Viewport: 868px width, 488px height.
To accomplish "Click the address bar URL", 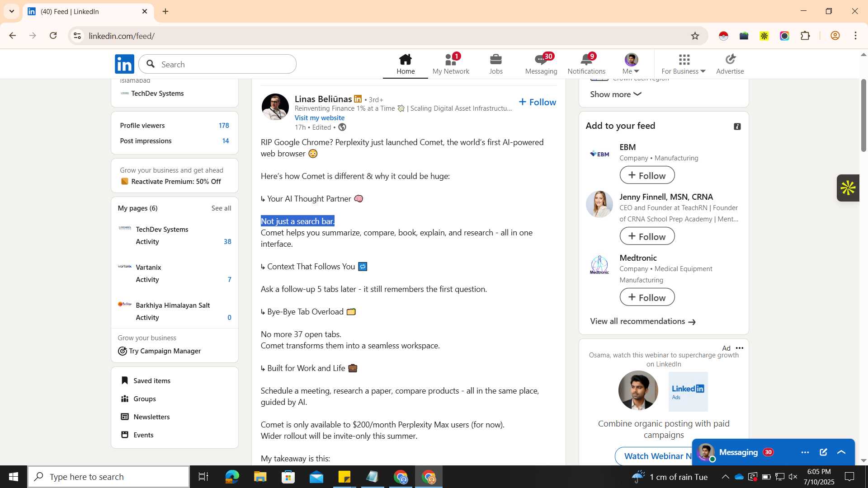I will pyautogui.click(x=122, y=36).
